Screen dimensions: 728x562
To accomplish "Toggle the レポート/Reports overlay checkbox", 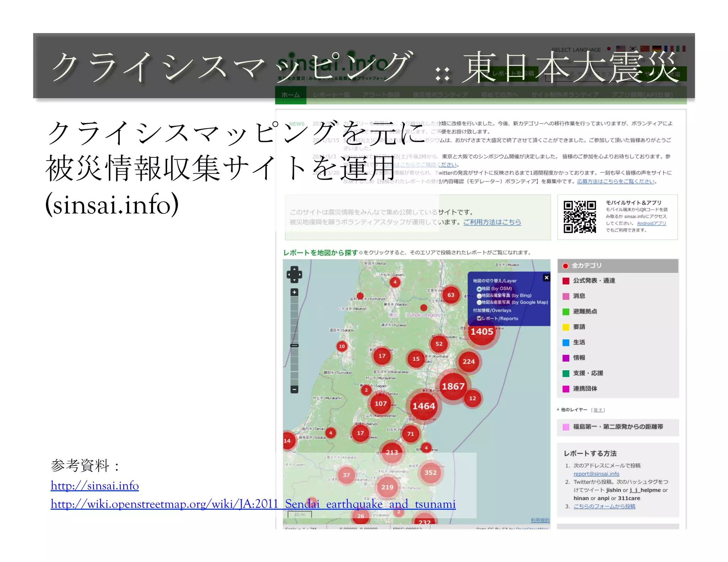I will [x=479, y=318].
